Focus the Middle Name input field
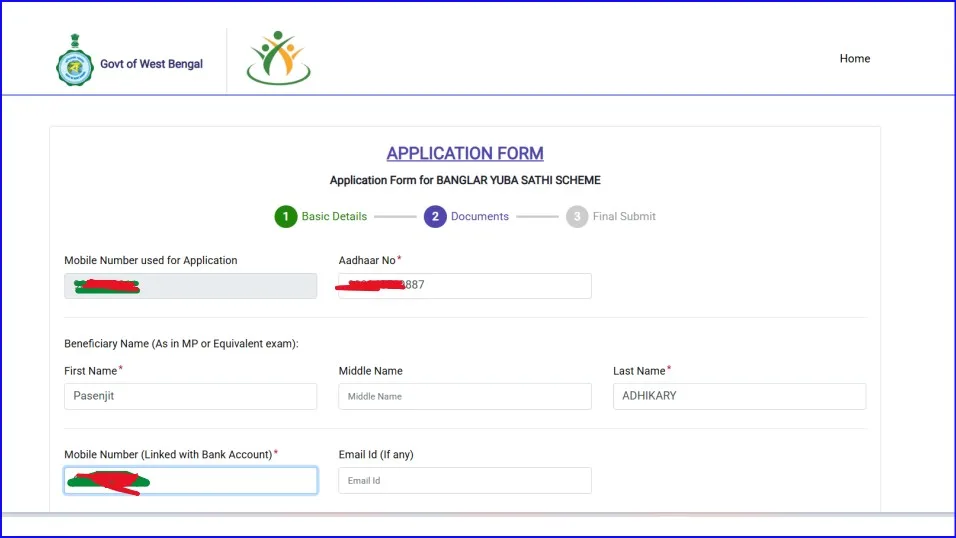 (x=465, y=396)
